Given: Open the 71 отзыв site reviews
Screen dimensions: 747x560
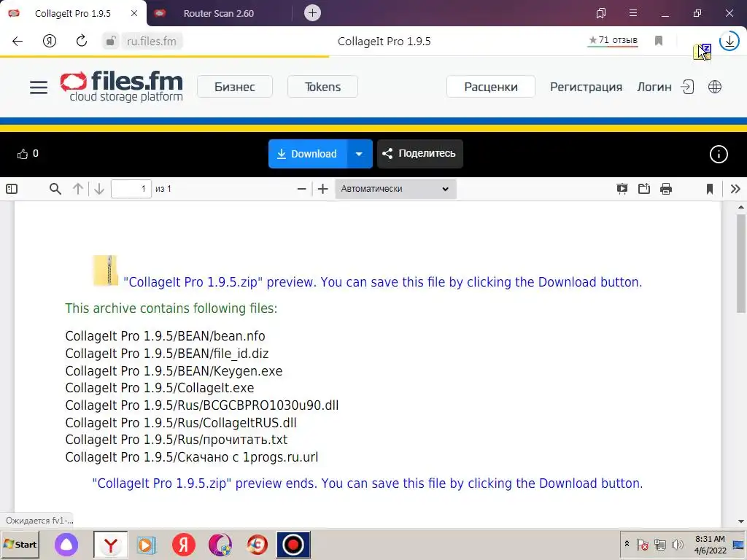Looking at the screenshot, I should (x=613, y=41).
